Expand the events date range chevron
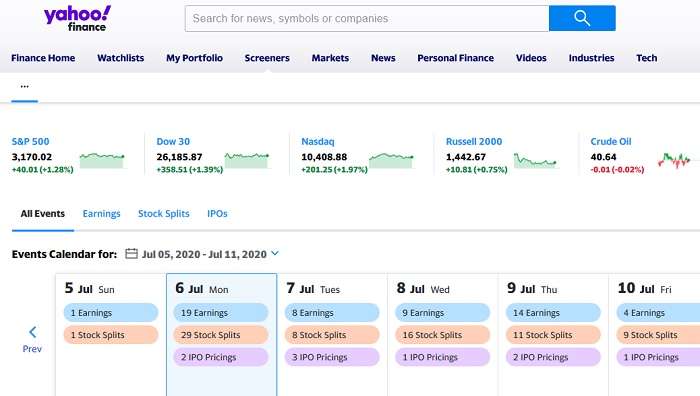 pyautogui.click(x=275, y=253)
